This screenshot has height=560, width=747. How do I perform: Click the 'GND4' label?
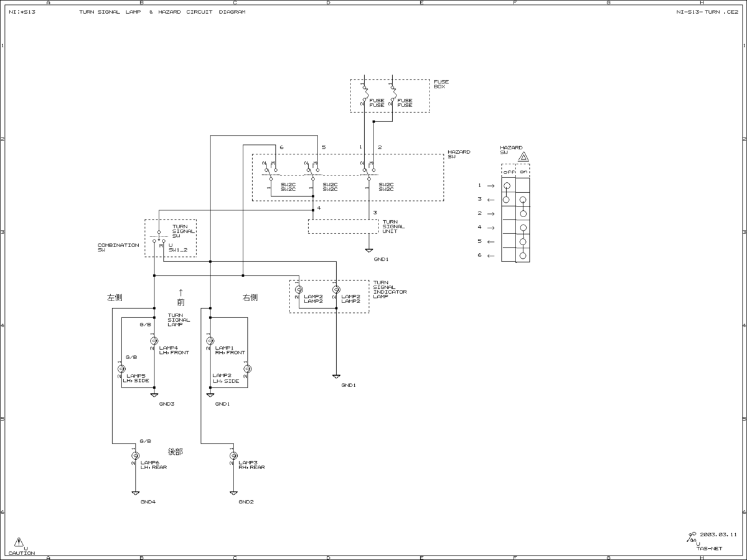(x=148, y=502)
